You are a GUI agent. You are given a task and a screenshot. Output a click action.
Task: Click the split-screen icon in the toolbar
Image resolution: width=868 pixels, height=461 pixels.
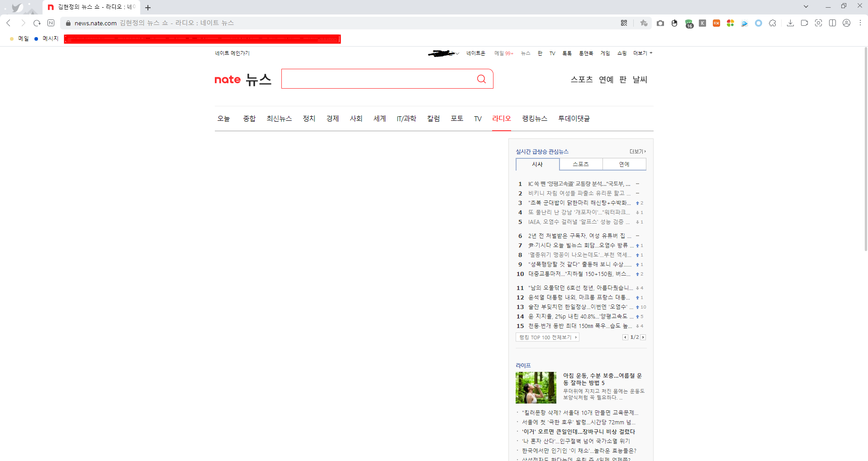833,23
